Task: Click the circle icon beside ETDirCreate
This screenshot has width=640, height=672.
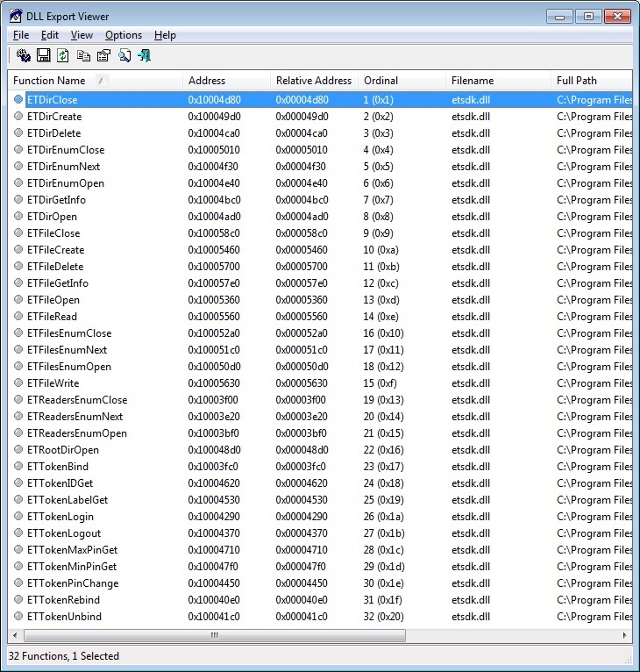Action: (x=18, y=116)
